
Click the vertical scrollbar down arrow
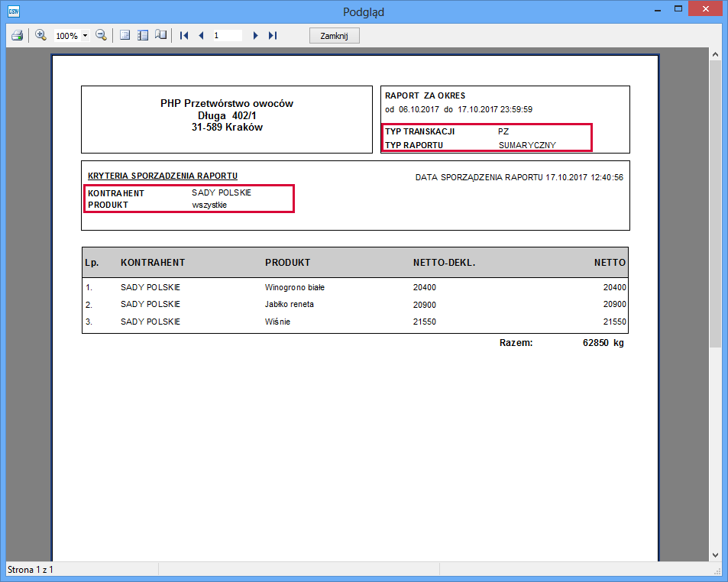(x=715, y=555)
